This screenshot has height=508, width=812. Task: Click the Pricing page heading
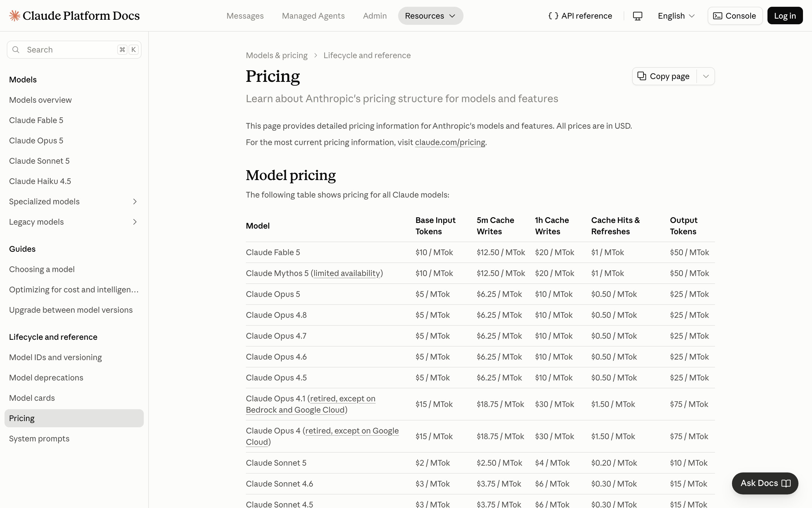272,76
